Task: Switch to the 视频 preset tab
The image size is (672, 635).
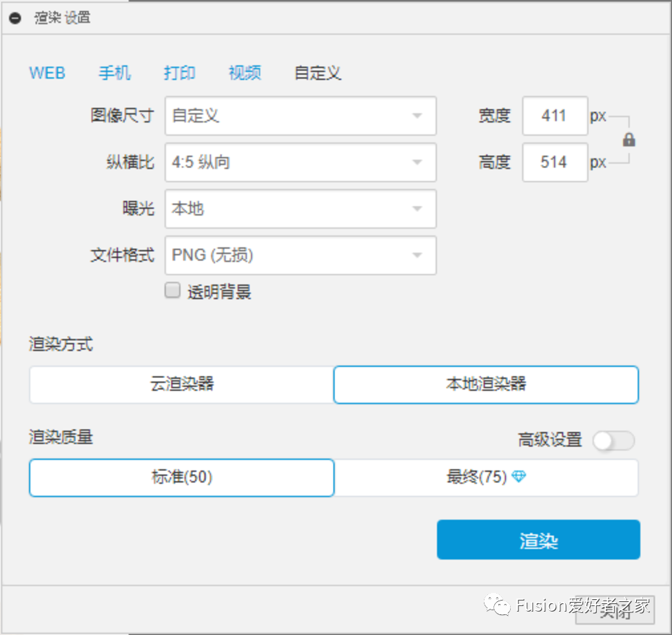Action: tap(245, 73)
